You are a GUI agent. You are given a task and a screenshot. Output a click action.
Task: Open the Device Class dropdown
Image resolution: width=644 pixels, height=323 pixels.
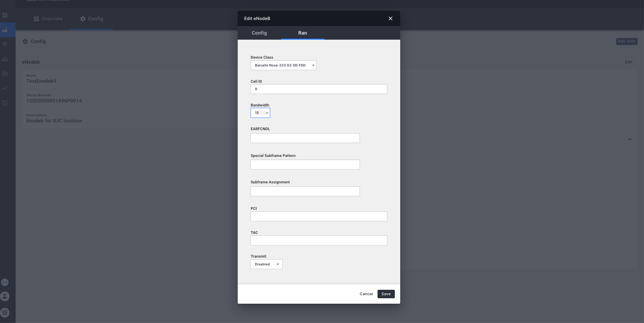(283, 65)
